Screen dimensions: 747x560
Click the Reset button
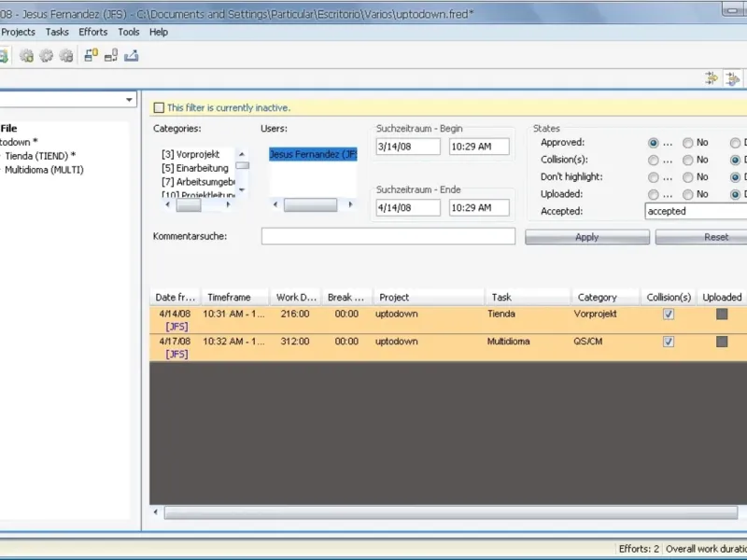[715, 237]
